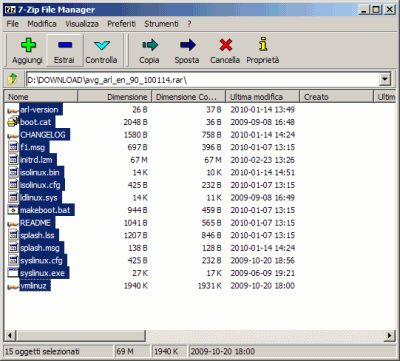Viewport: 400px width, 361px height.
Task: Click the f1.msg file icon
Action: (x=13, y=147)
